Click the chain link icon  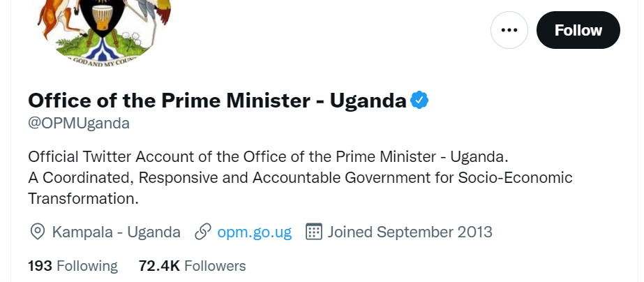[x=203, y=232]
